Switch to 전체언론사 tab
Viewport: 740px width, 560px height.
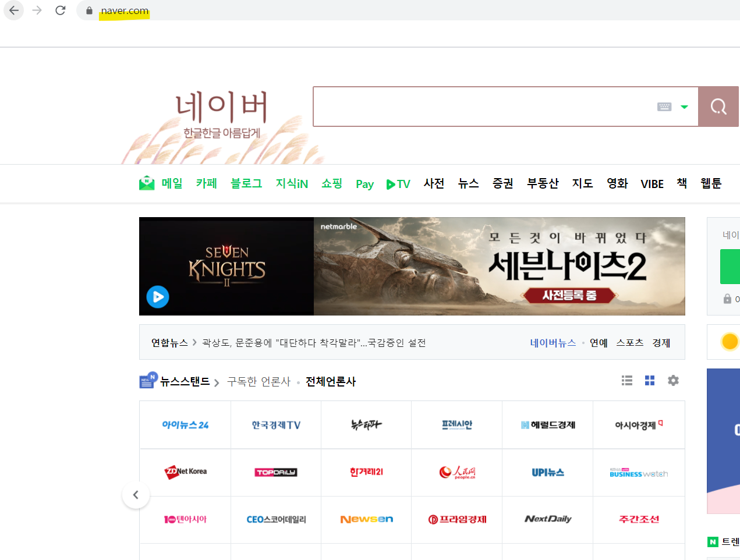tap(331, 382)
